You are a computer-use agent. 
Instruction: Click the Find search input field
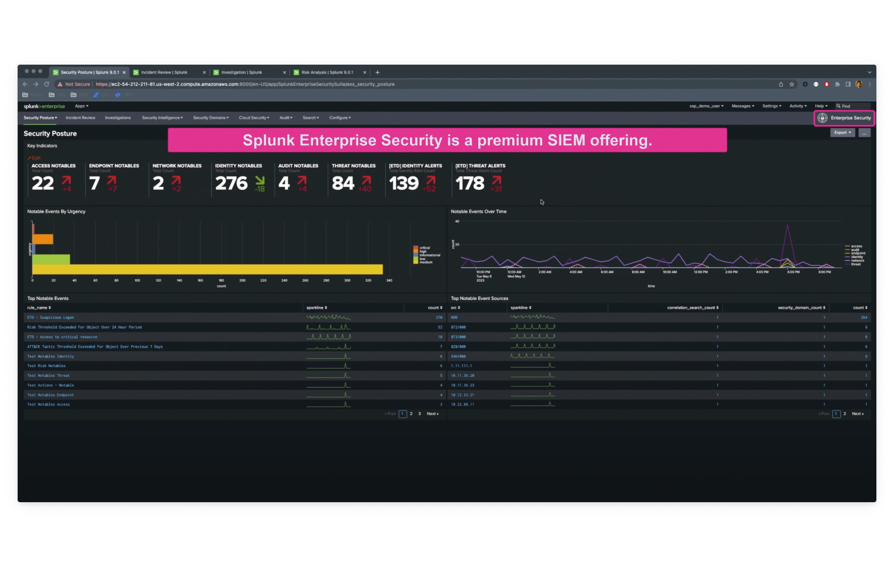tap(855, 106)
